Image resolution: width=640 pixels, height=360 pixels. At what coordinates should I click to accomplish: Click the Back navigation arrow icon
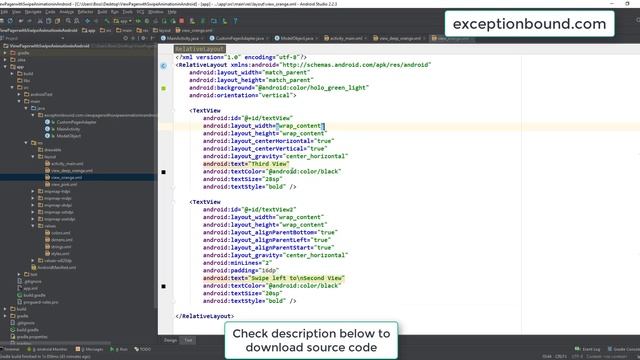tap(87, 21)
